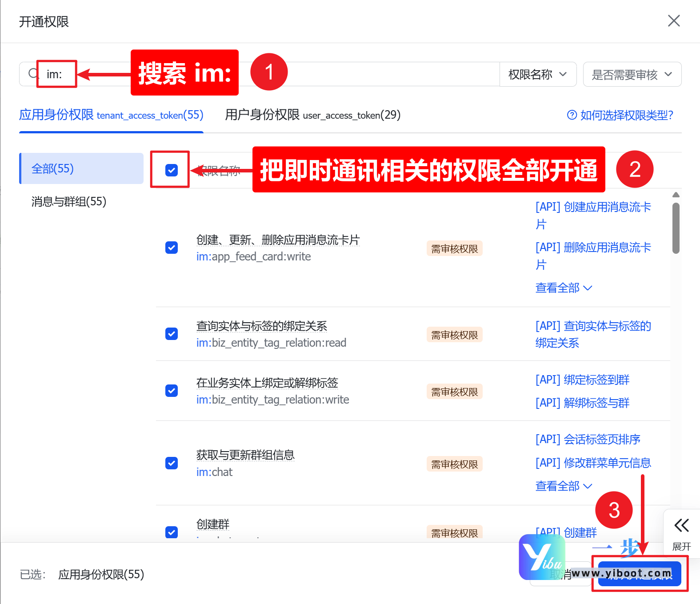The image size is (700, 604).
Task: Click 在业务实体上绑定或解绑标签 permission name
Action: point(268,383)
